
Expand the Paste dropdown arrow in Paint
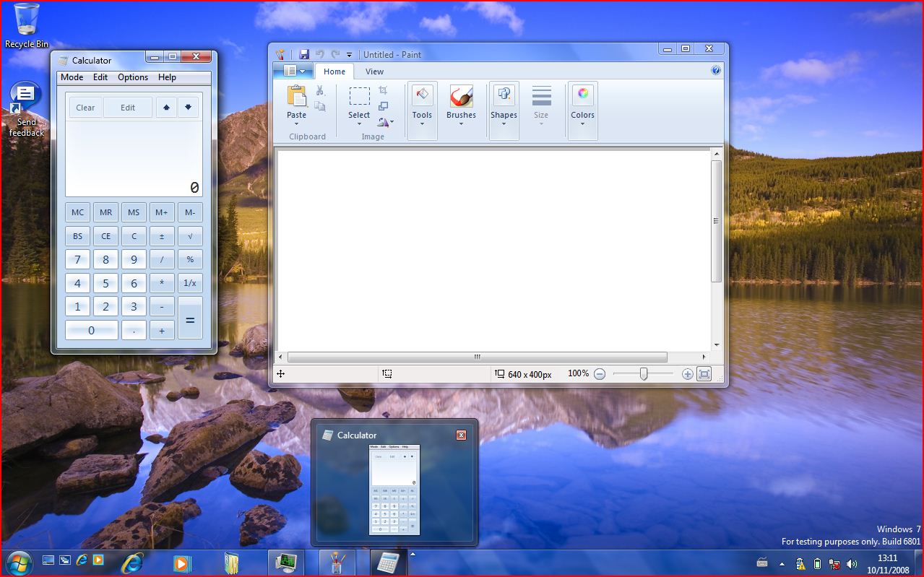[296, 123]
